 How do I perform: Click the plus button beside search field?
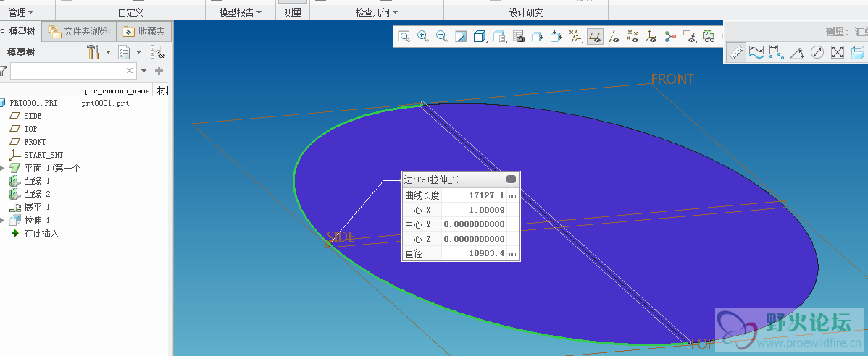[x=159, y=71]
